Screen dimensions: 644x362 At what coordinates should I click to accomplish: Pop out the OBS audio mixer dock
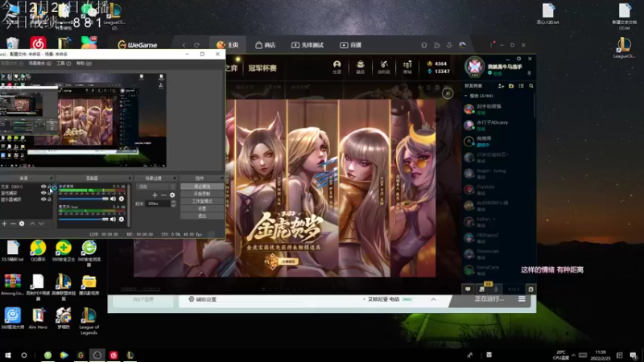click(130, 178)
